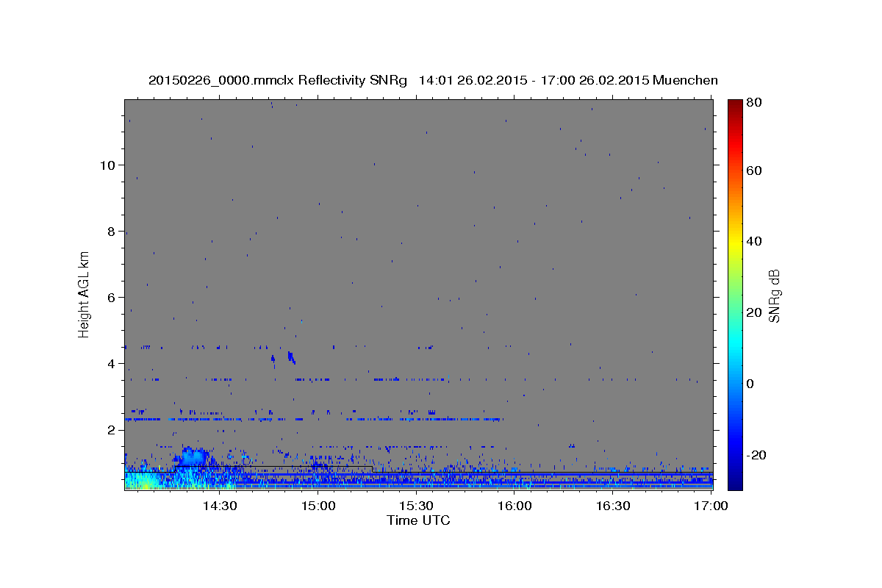The height and width of the screenshot is (588, 882).
Task: Click the 'Height AGL km' axis label
Action: pos(84,293)
